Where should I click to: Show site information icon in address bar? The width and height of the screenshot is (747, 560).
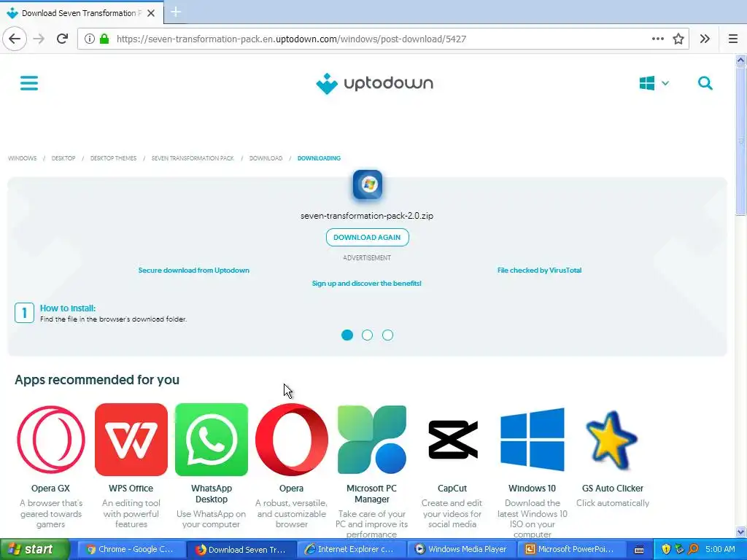click(90, 39)
